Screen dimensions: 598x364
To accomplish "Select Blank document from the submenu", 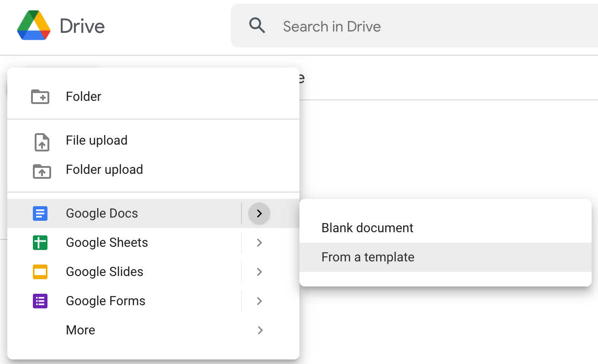I will (367, 228).
